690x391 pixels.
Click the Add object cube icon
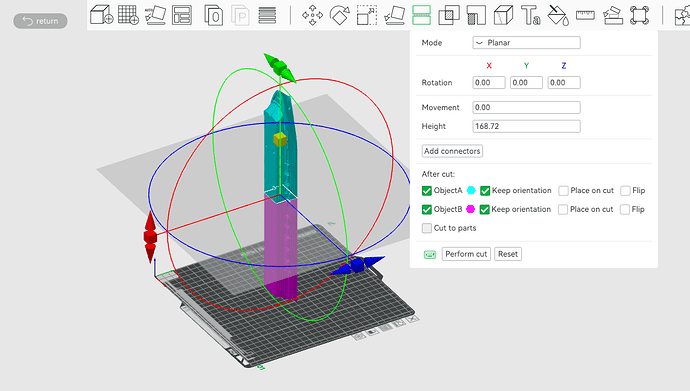click(102, 15)
